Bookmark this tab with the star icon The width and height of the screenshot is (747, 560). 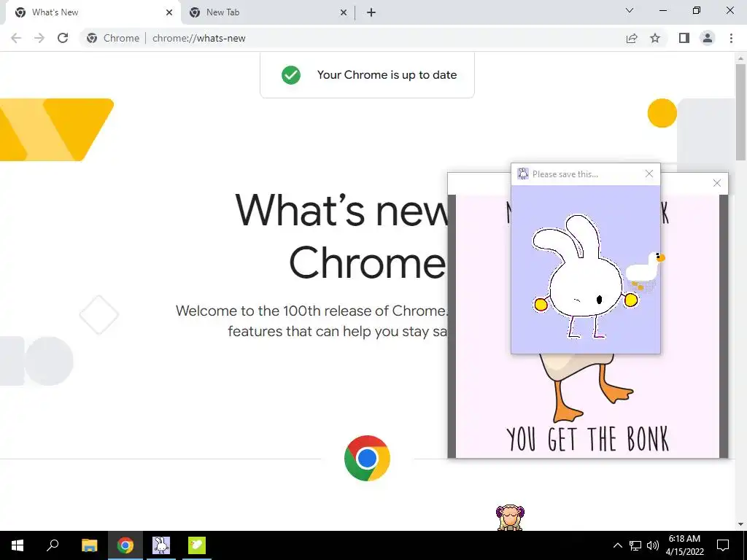[655, 38]
